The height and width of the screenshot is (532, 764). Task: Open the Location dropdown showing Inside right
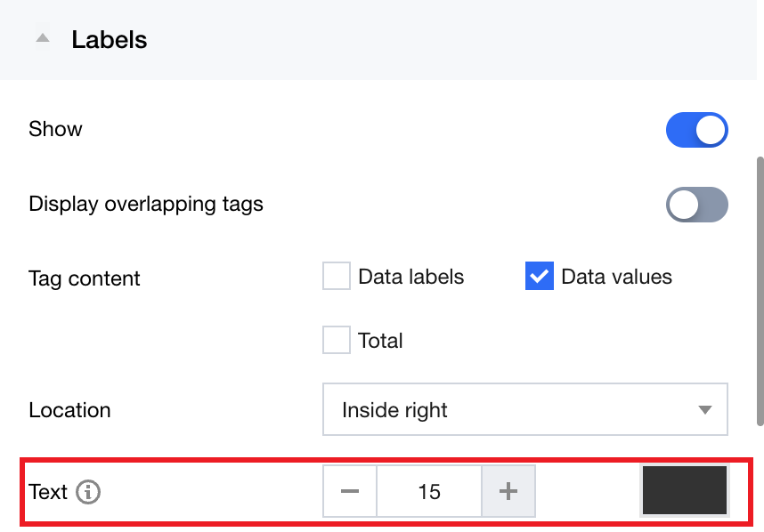pyautogui.click(x=524, y=410)
